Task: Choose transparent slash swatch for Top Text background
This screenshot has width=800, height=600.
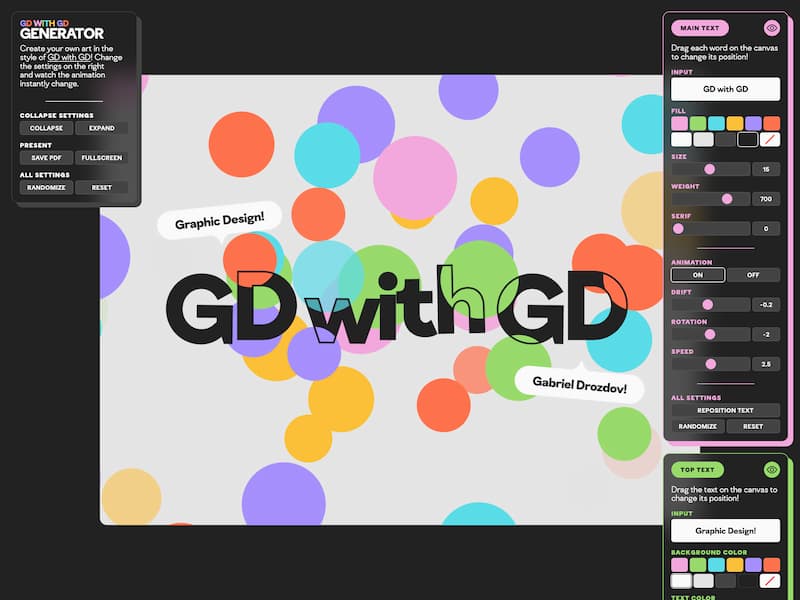Action: tap(771, 580)
